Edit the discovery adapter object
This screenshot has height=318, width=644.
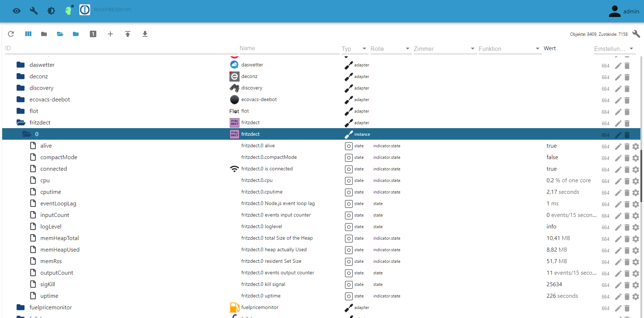tap(618, 89)
